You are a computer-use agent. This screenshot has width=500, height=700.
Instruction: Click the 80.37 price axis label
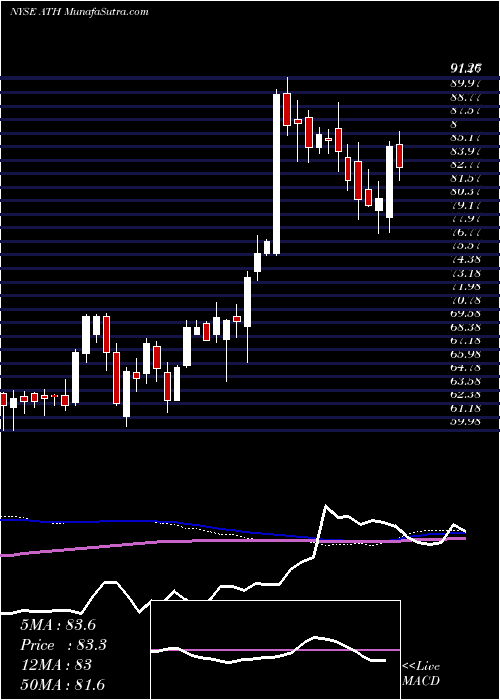coord(466,191)
